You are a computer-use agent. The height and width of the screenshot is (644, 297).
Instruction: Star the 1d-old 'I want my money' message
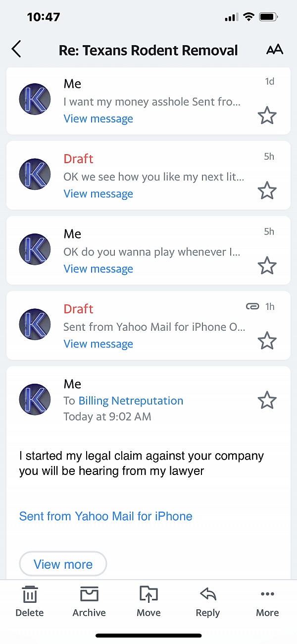267,116
